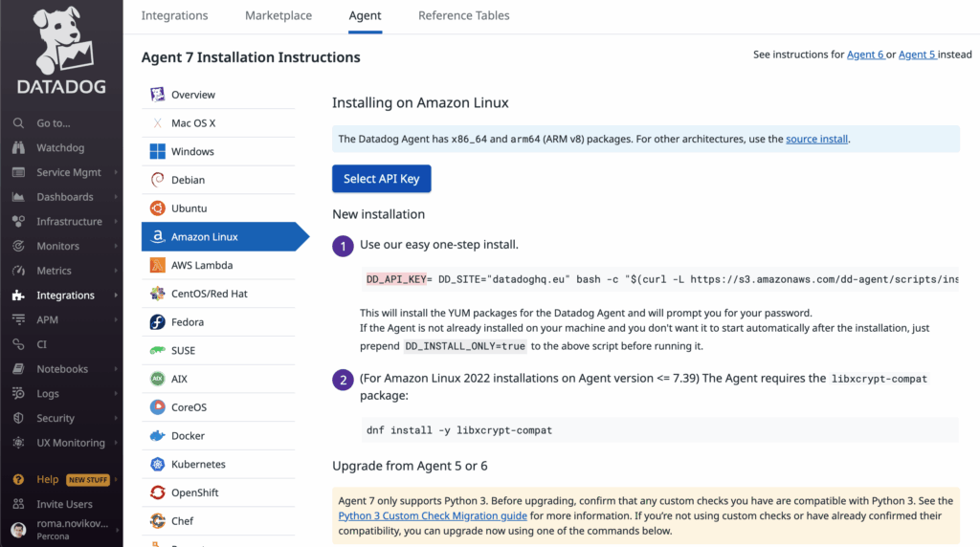
Task: Expand the Infrastructure submenu arrow
Action: pyautogui.click(x=116, y=222)
